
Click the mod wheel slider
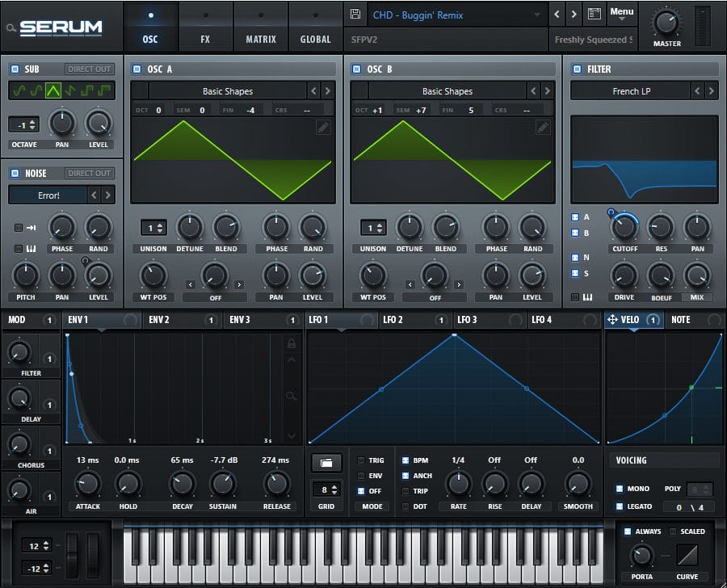tap(93, 555)
